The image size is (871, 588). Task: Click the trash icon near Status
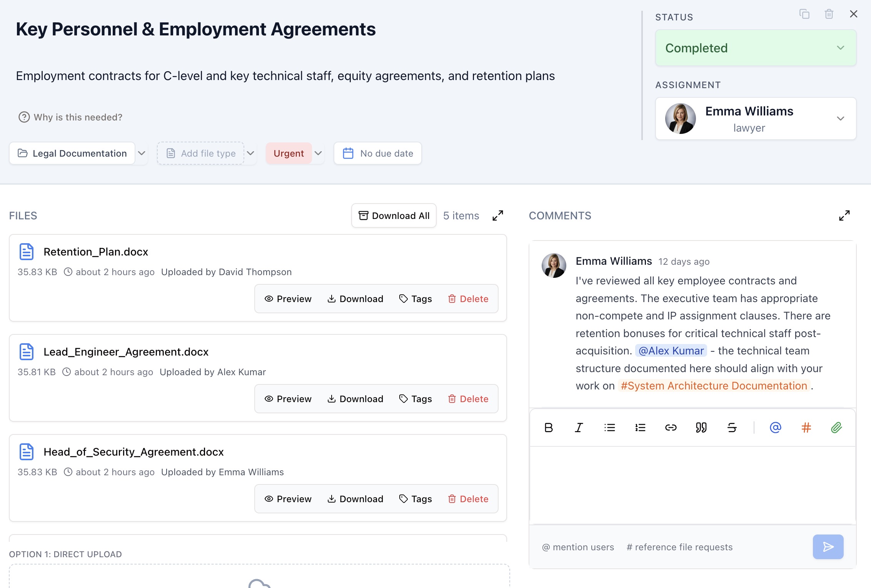tap(829, 14)
